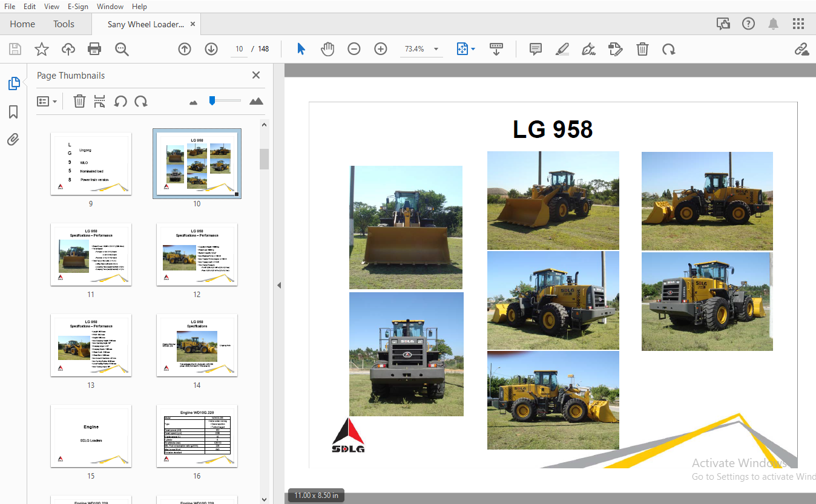Click the SDLG logo on the page
The width and height of the screenshot is (816, 504).
coord(348,436)
